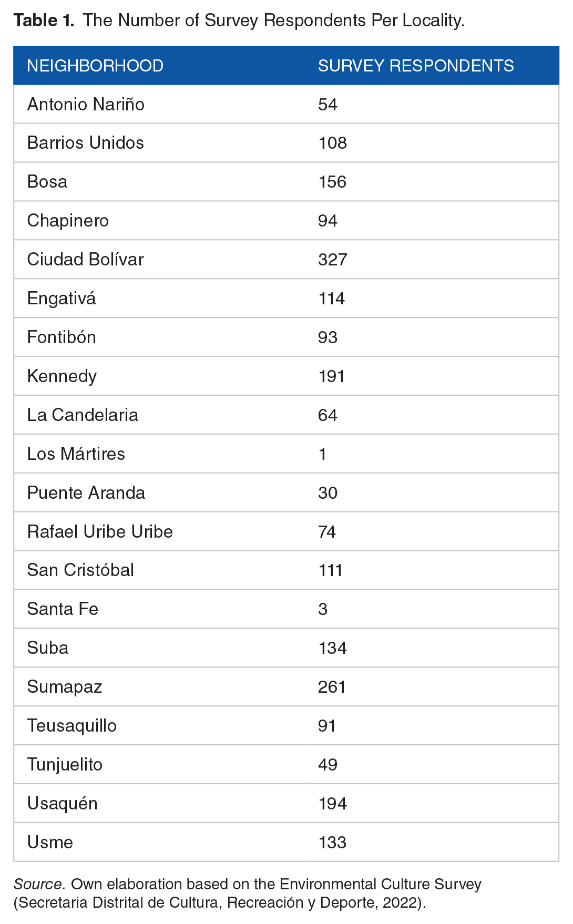Select the Sumapaz value 261
This screenshot has width=573, height=924.
coord(332,687)
